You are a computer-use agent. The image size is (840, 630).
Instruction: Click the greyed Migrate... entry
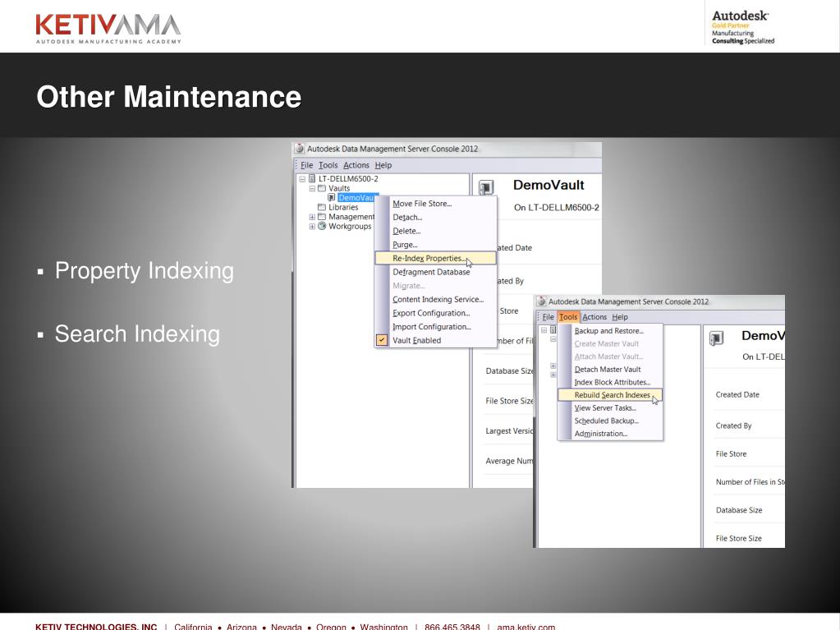pyautogui.click(x=435, y=286)
